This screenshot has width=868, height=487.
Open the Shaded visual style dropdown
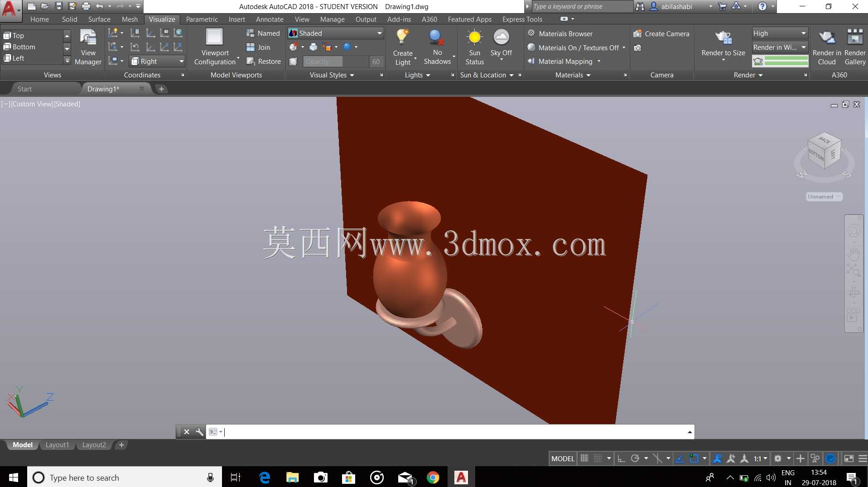point(336,33)
